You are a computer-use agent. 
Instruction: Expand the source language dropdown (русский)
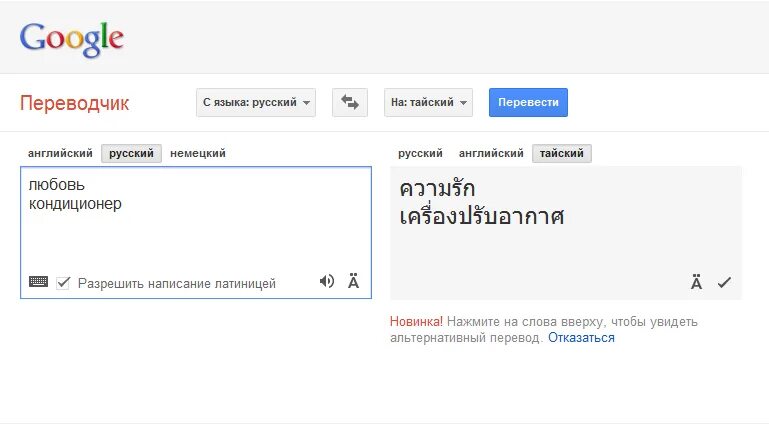coord(256,102)
